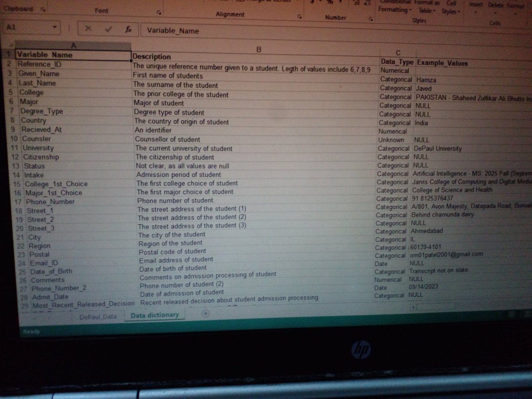Viewport: 532px width, 399px height.
Task: Select the Date_of_Birth cell
Action: point(84,271)
